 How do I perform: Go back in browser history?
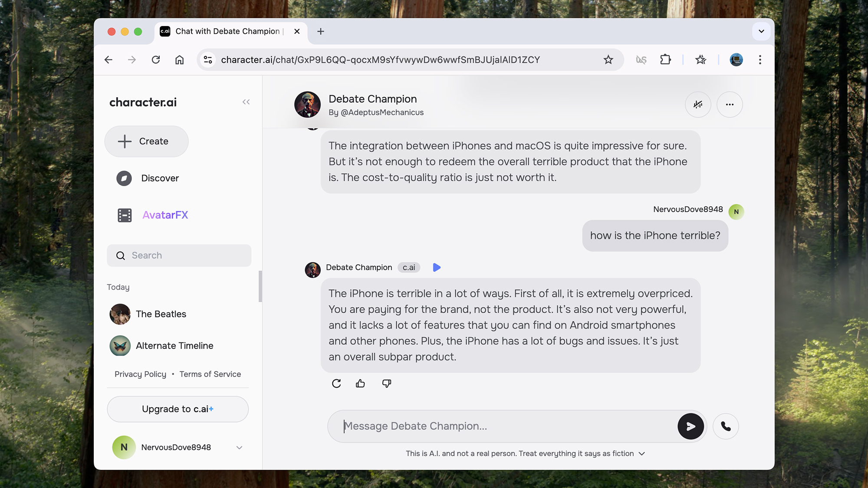point(108,60)
